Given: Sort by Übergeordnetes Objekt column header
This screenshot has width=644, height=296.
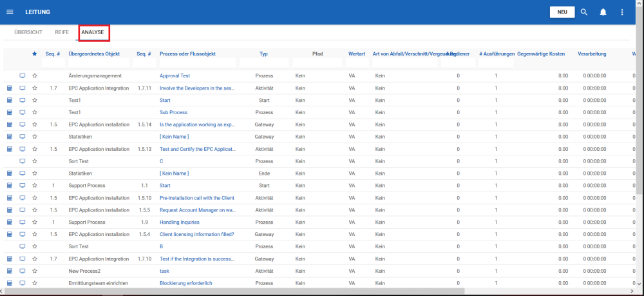Looking at the screenshot, I should point(94,54).
